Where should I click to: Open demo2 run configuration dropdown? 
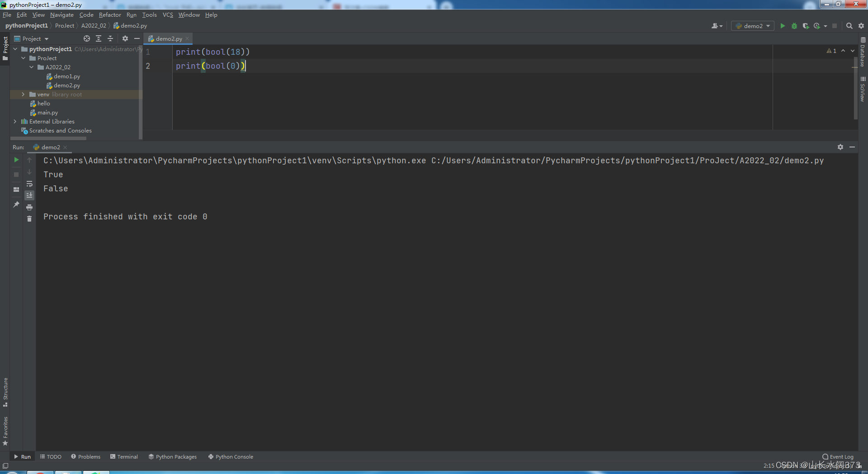pyautogui.click(x=753, y=26)
